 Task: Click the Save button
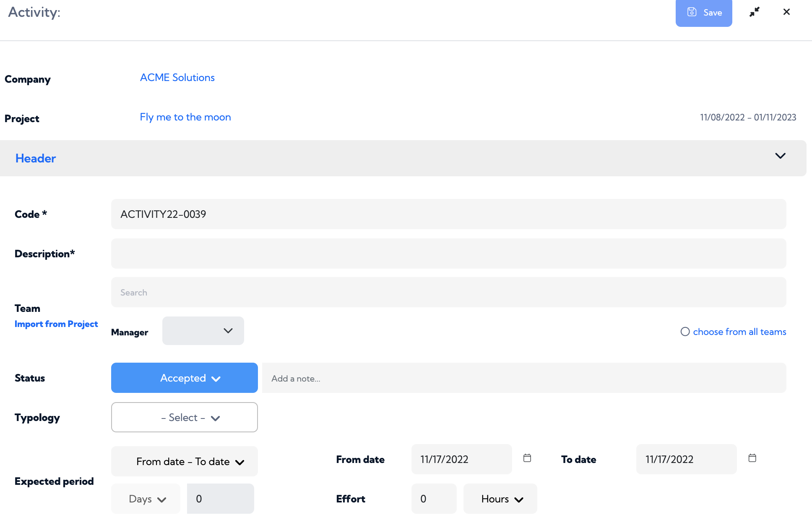click(x=704, y=13)
